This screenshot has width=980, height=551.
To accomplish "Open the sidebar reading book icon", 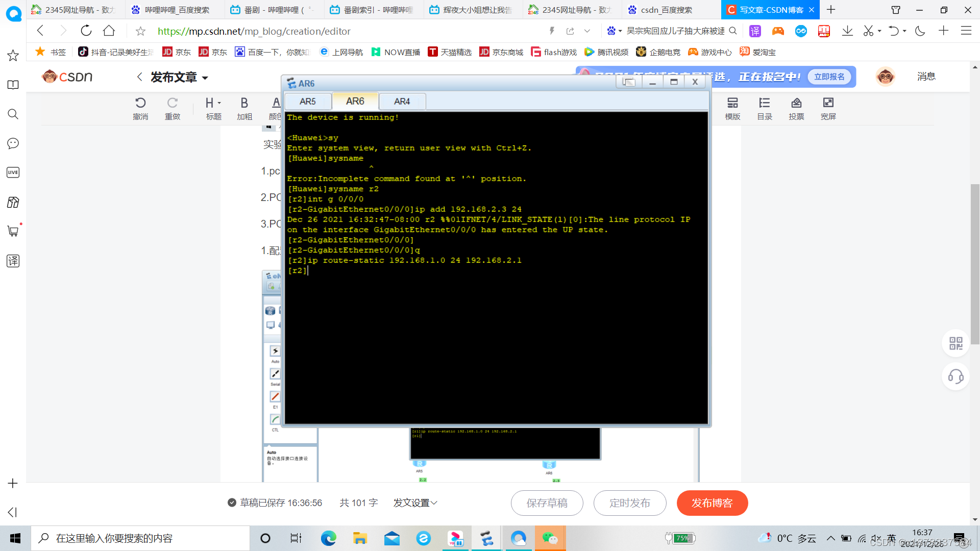I will (13, 85).
